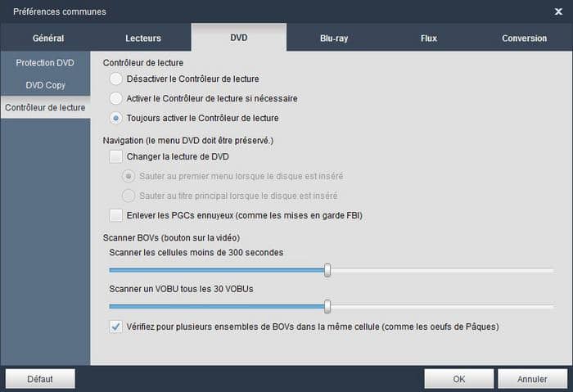The height and width of the screenshot is (392, 573).
Task: Close the Préférences communes dialog
Action: coord(558,11)
